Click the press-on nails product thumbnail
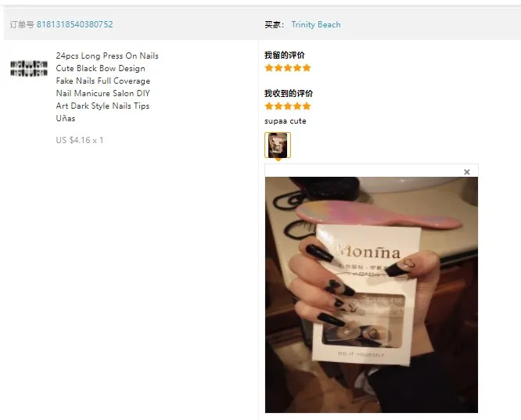The height and width of the screenshot is (420, 521). click(29, 69)
